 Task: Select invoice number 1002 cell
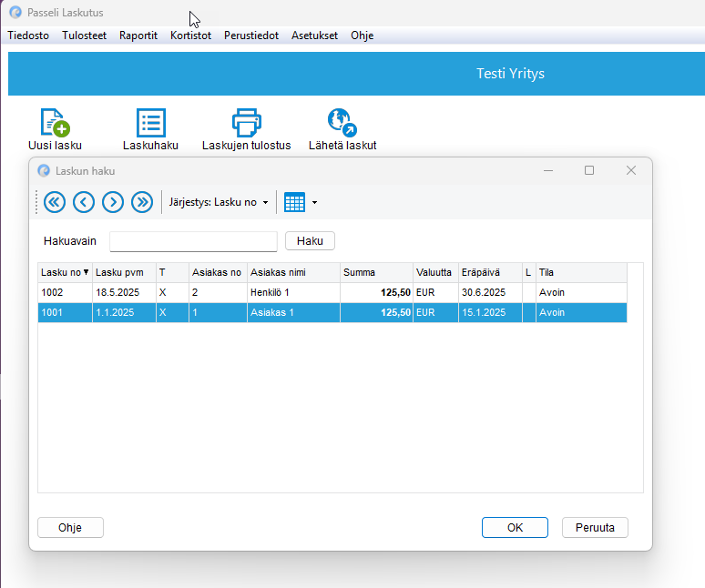(66, 292)
